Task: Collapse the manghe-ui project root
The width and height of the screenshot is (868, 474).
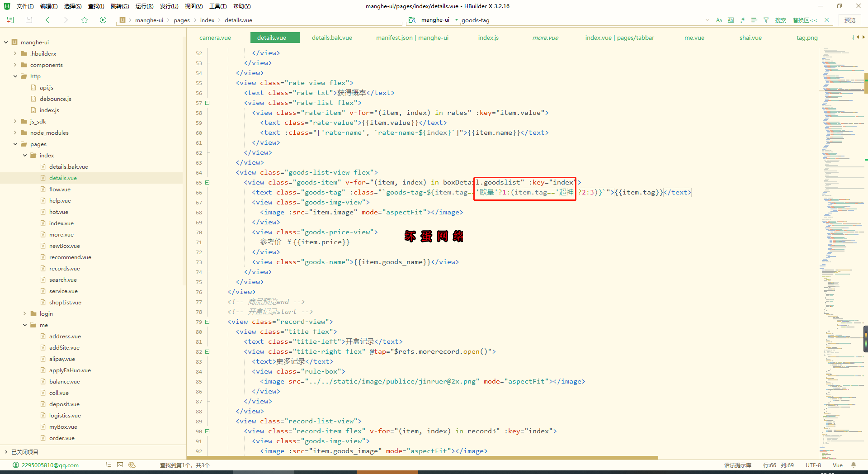Action: click(x=6, y=42)
